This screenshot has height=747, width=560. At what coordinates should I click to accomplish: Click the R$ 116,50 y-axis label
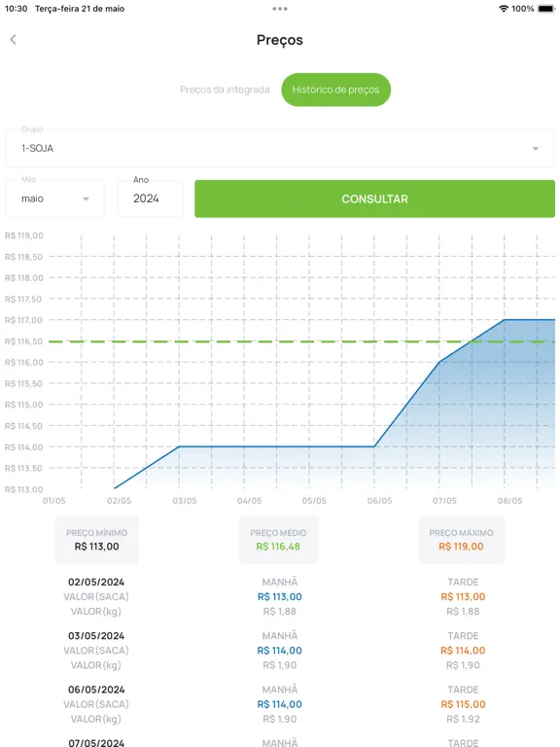pos(23,341)
